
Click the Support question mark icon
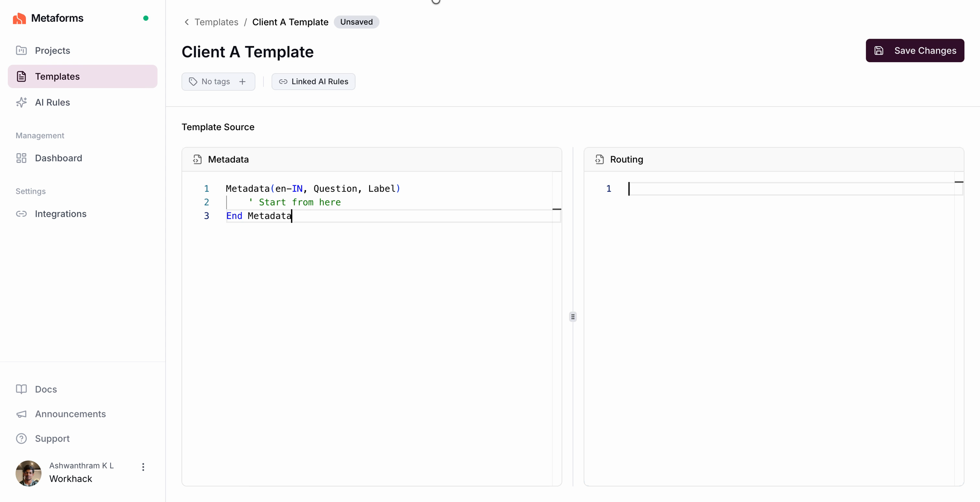(21, 439)
